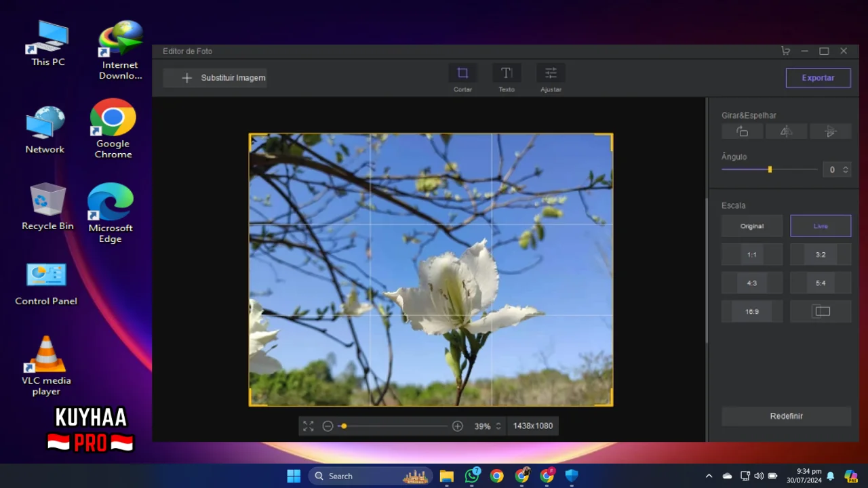Click the zoom out minus icon
This screenshot has width=868, height=488.
[x=328, y=426]
